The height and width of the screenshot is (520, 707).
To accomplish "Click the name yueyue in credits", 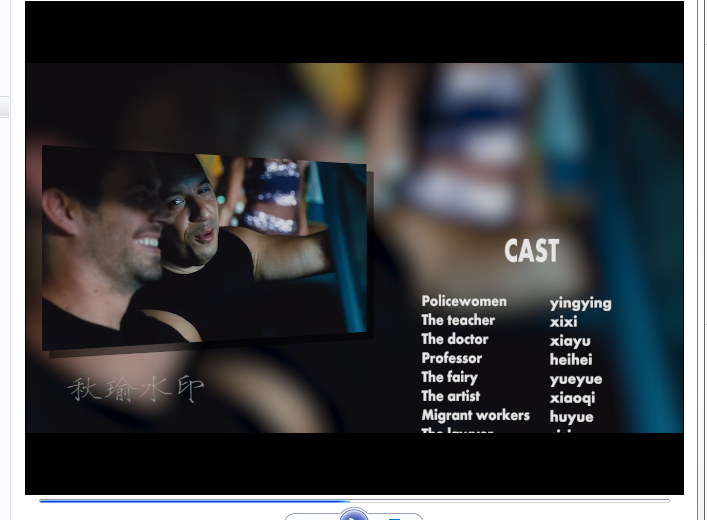I will 575,379.
